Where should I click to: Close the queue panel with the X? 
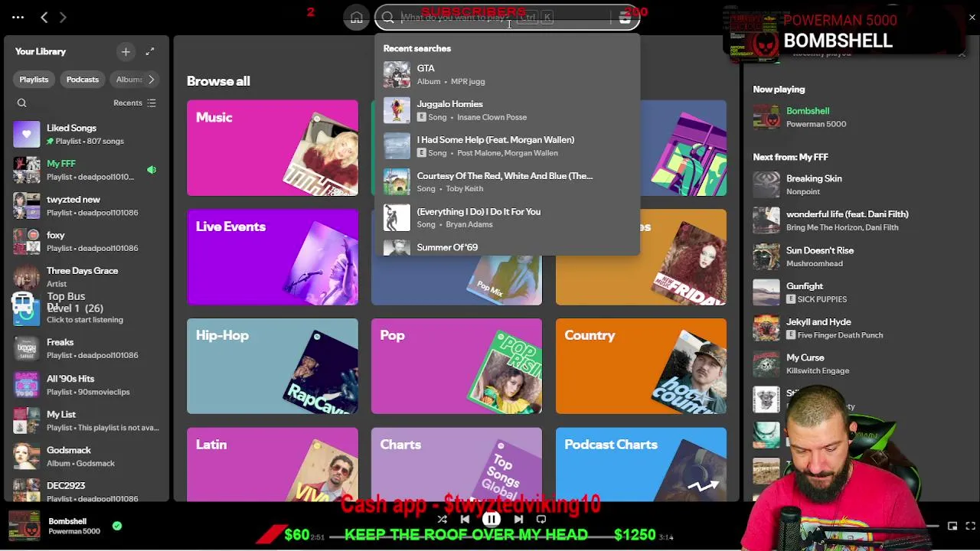[x=962, y=53]
